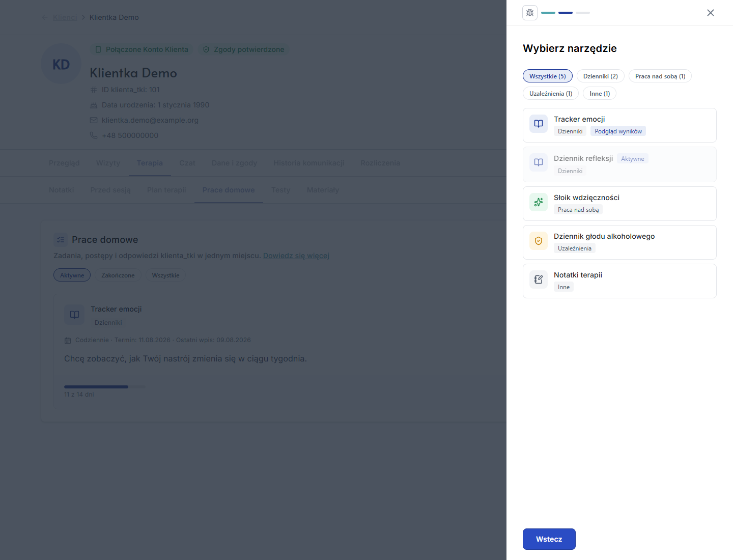Click the phone icon beside +48 500000000

[94, 135]
